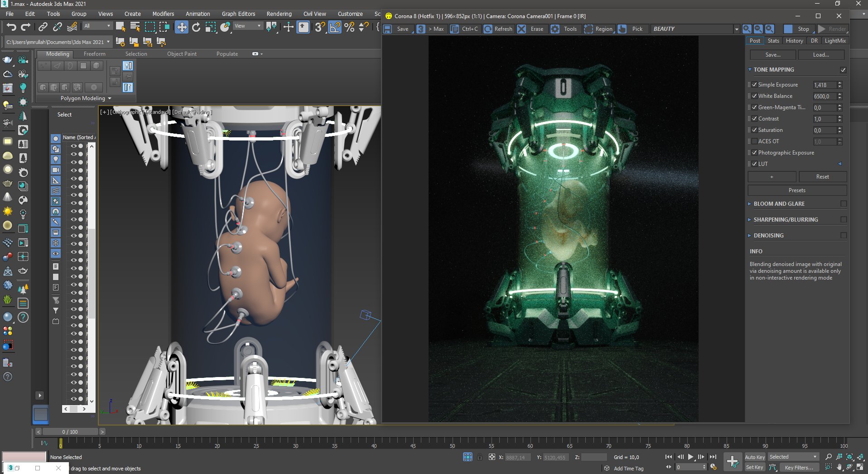Click the scene explorer vertical scrollbar
Image resolution: width=868 pixels, height=474 pixels.
tap(92, 274)
